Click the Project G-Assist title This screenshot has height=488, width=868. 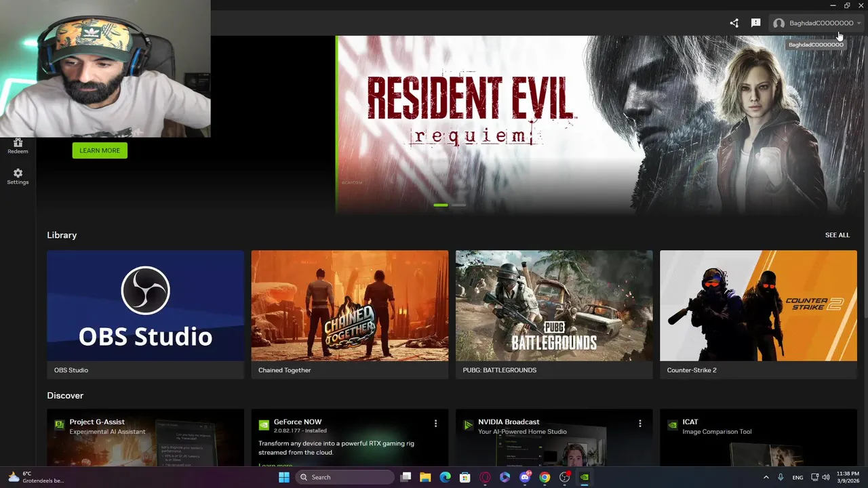click(97, 422)
